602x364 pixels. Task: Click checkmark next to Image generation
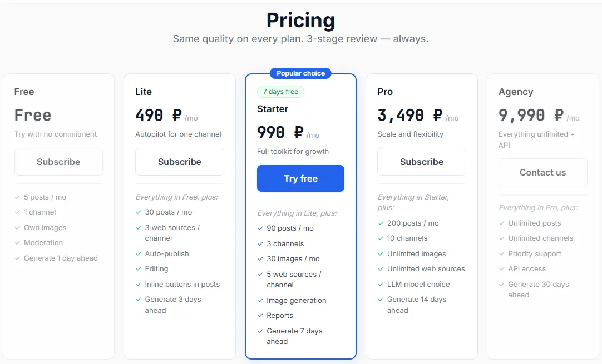click(x=260, y=301)
